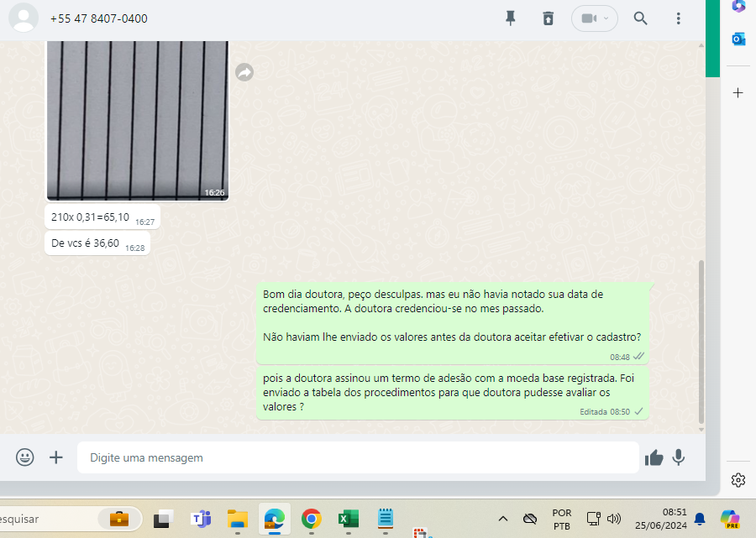756x538 pixels.
Task: Click the chat vertical scrollbar
Action: click(x=701, y=341)
